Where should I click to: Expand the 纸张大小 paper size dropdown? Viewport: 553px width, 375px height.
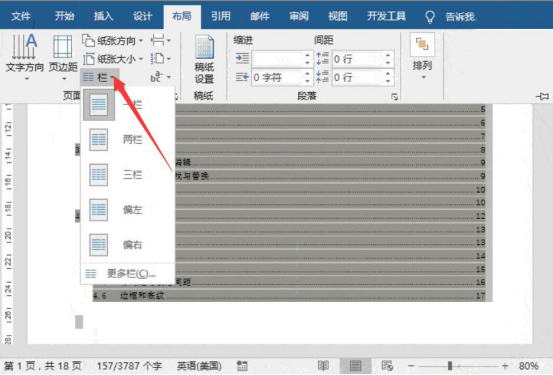tap(113, 59)
